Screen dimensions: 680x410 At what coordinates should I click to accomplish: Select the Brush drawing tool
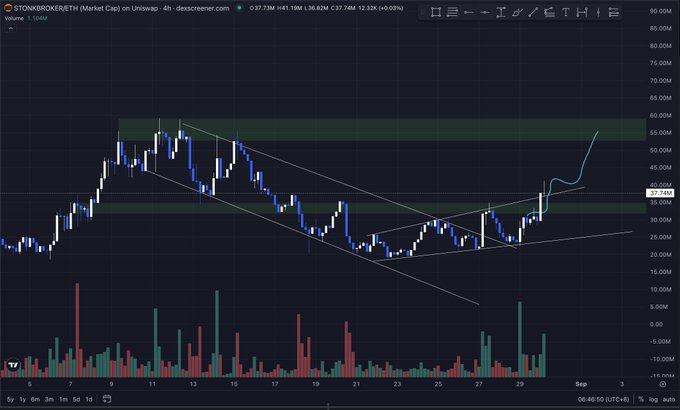(x=517, y=12)
